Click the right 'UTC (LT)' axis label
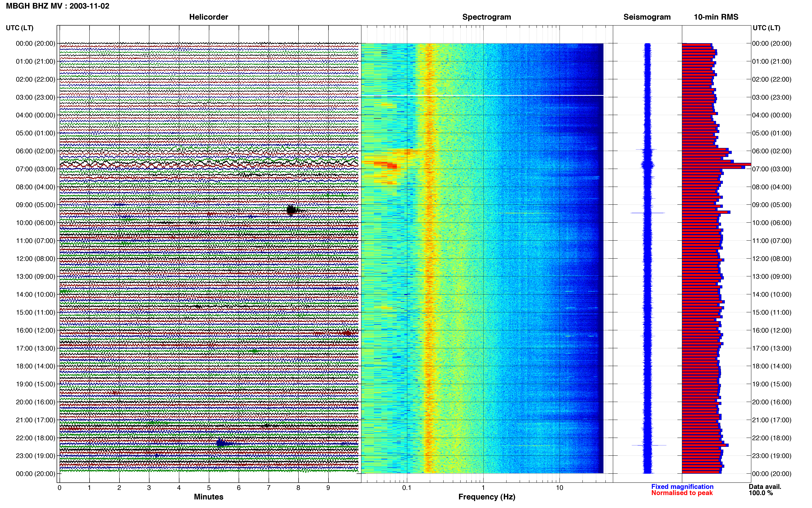The image size is (812, 508). [x=766, y=28]
